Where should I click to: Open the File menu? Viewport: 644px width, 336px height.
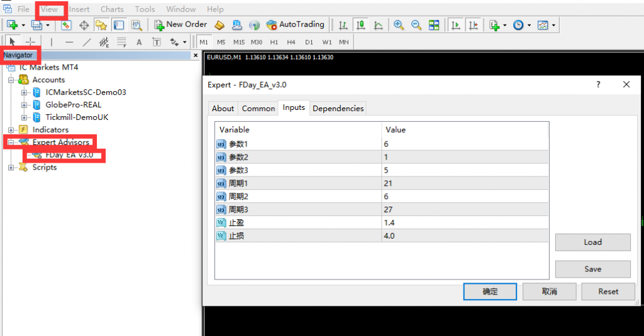(x=23, y=9)
